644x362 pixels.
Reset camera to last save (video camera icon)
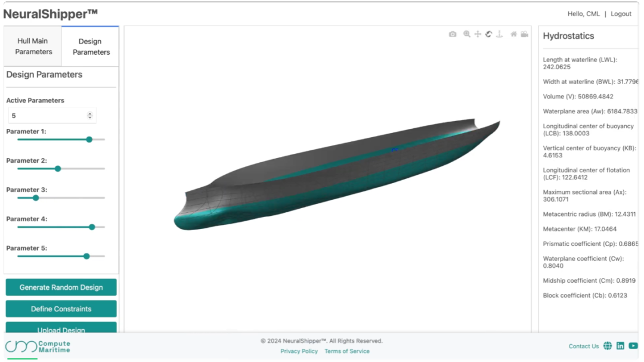point(525,34)
